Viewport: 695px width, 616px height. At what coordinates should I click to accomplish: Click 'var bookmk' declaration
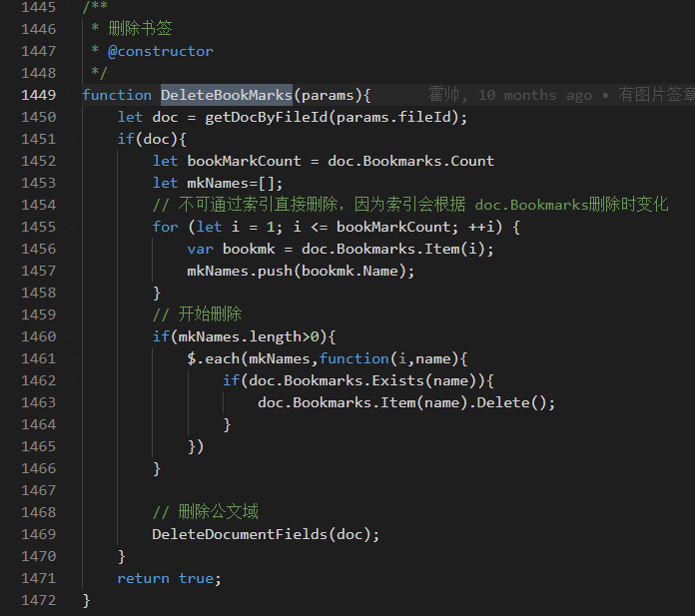click(x=231, y=249)
